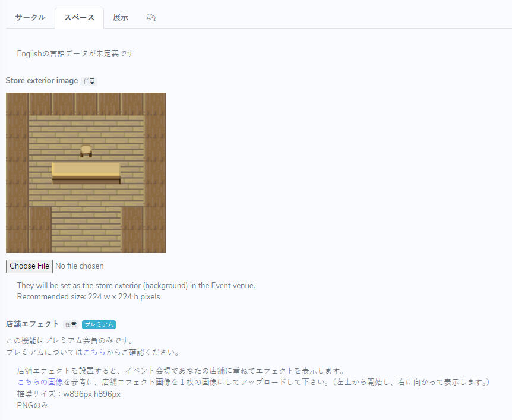The height and width of the screenshot is (420, 512).
Task: Click the blue プレミアム badge
Action: (x=99, y=324)
